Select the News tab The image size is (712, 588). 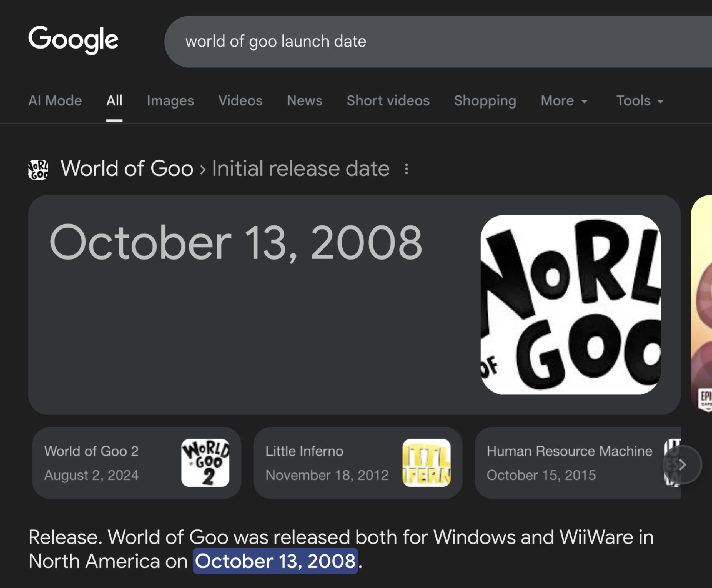tap(304, 101)
